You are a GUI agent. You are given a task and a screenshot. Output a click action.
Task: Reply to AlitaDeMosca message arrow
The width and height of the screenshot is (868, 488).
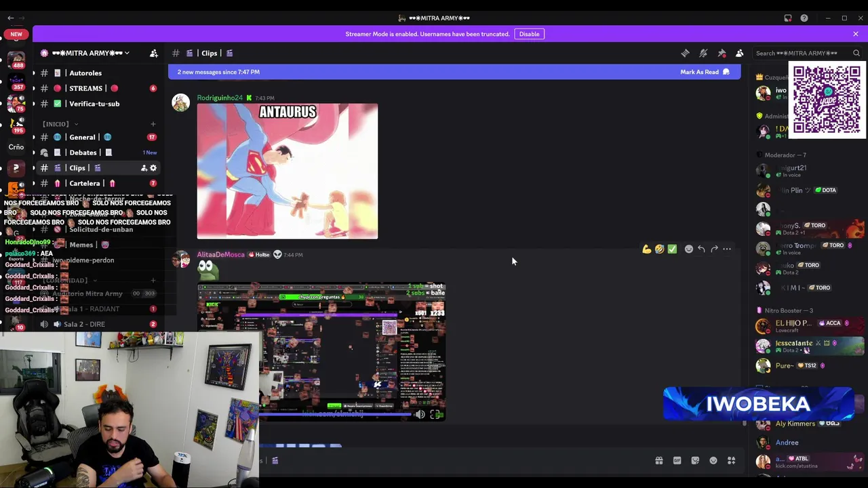pos(701,249)
